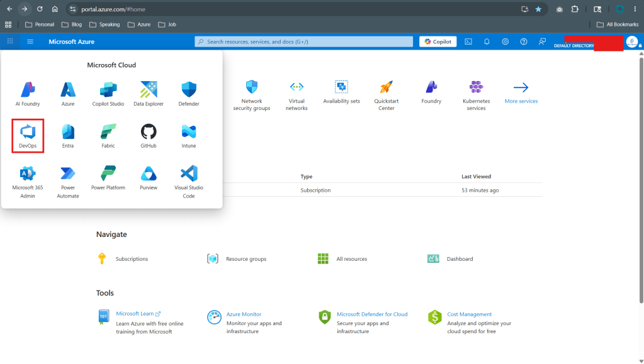This screenshot has width=644, height=364.
Task: Open Data Explorer app
Action: [149, 94]
